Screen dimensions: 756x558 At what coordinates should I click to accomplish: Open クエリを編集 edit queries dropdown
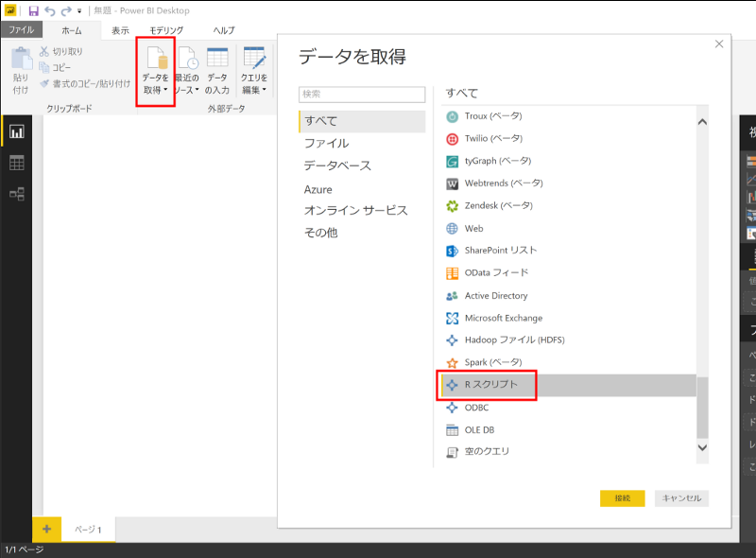(254, 71)
